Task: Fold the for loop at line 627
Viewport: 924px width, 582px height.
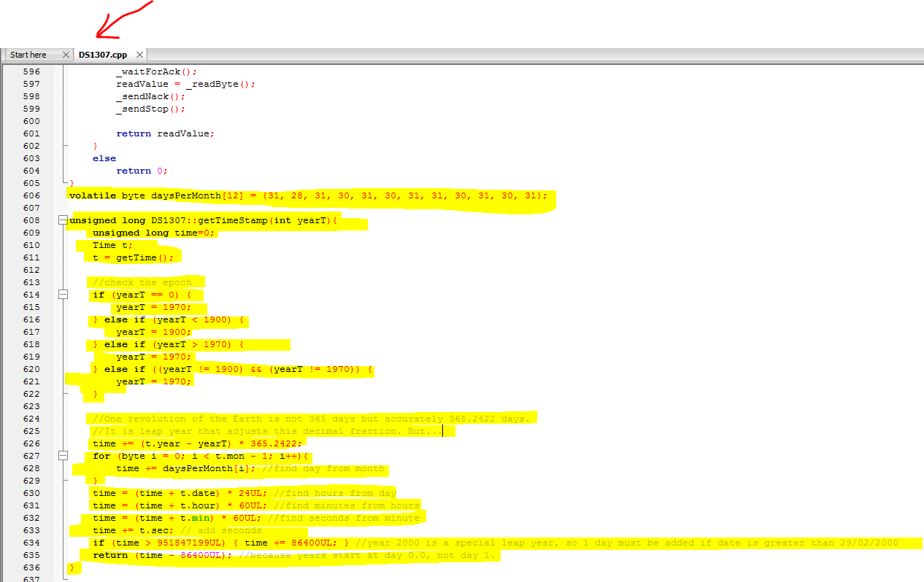Action: (x=63, y=456)
